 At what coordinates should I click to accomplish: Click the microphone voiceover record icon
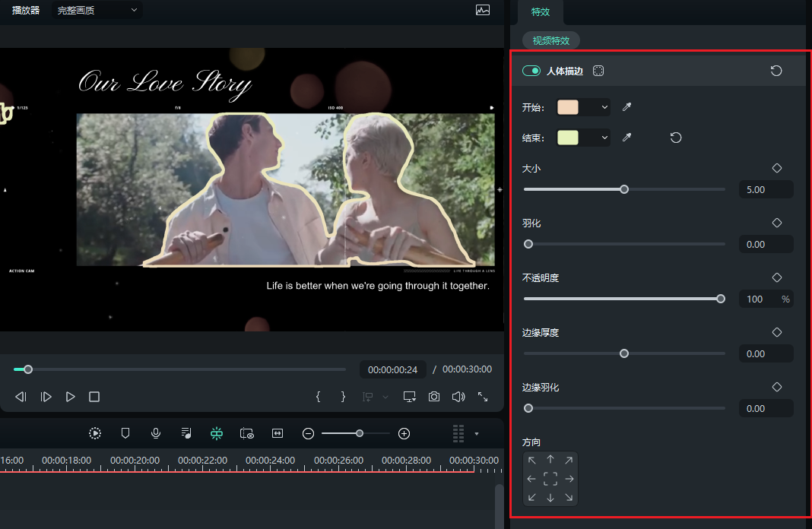click(156, 433)
